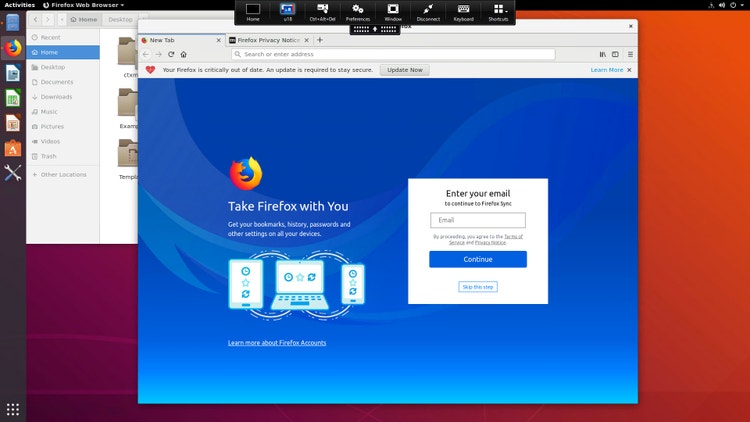Go to Firefox home page icon
Viewport: 750px width, 422px height.
[184, 54]
